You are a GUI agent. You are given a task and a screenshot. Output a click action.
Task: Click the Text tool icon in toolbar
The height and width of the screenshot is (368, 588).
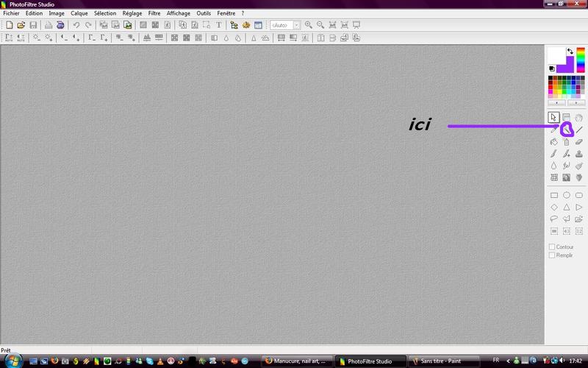click(x=218, y=25)
